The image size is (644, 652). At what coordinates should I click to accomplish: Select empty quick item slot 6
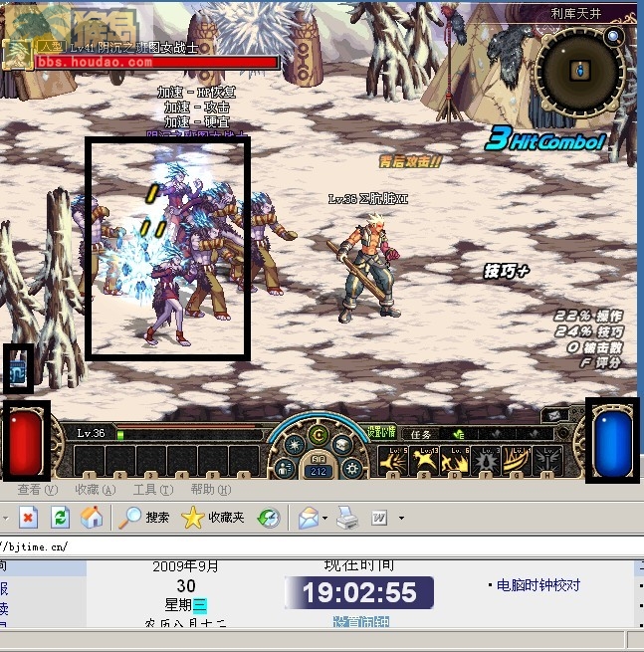(x=244, y=461)
